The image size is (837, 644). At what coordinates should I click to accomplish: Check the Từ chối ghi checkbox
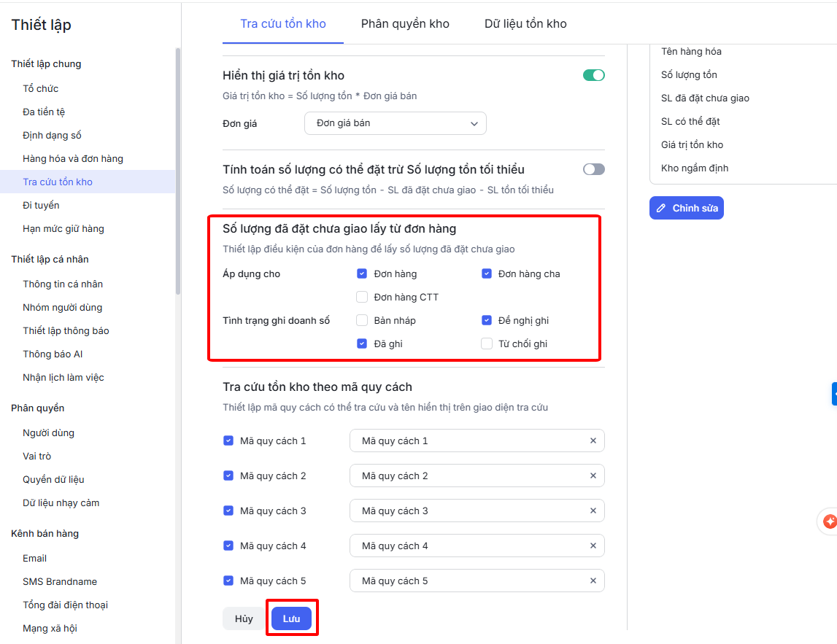486,344
